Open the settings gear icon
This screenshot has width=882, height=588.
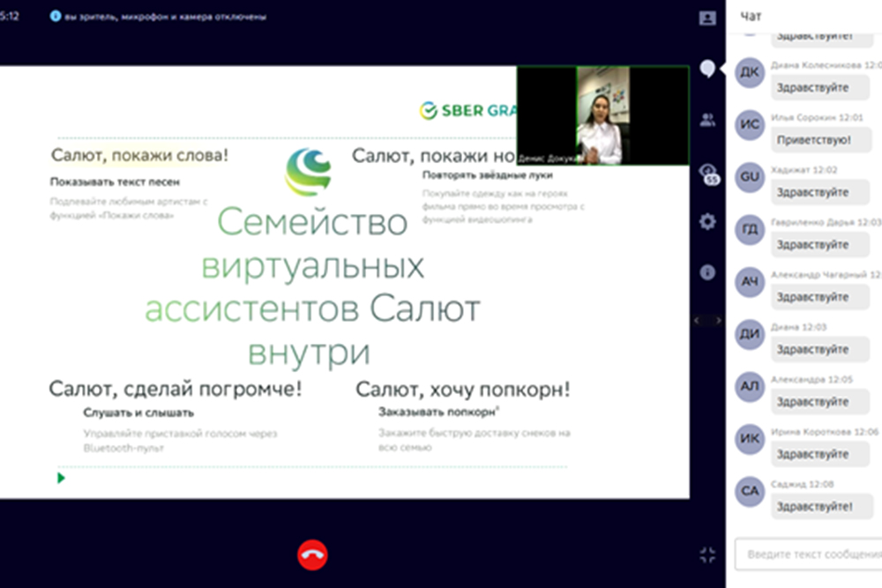click(x=706, y=222)
